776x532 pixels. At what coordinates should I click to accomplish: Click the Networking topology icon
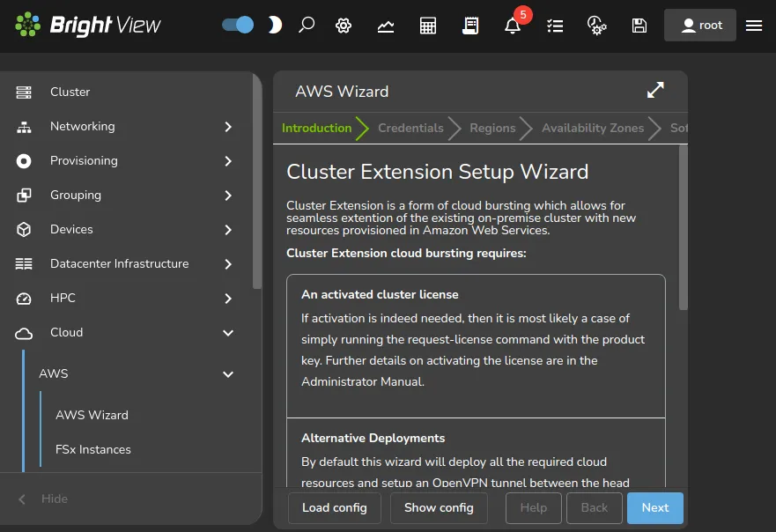tap(24, 127)
